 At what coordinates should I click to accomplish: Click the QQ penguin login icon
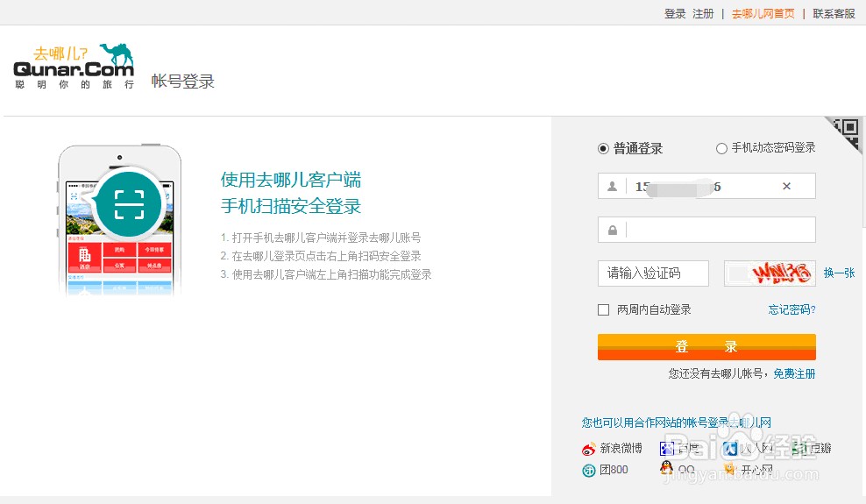click(667, 468)
